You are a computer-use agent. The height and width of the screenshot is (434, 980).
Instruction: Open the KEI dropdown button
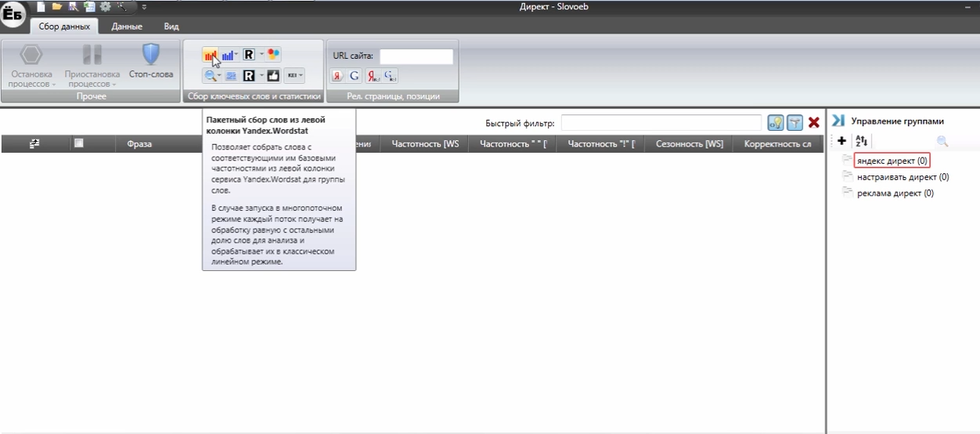pyautogui.click(x=295, y=76)
